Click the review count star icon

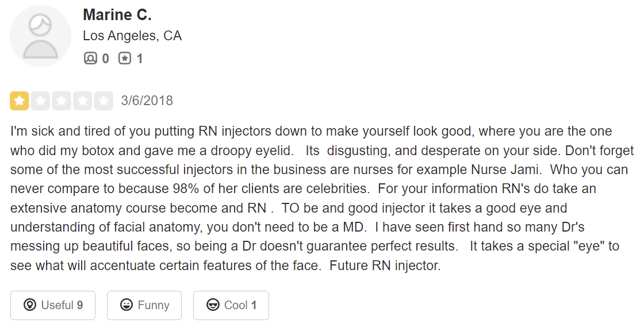tap(125, 59)
